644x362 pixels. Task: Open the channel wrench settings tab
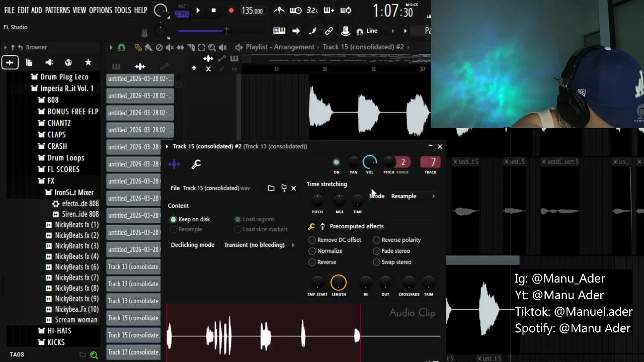pos(196,164)
